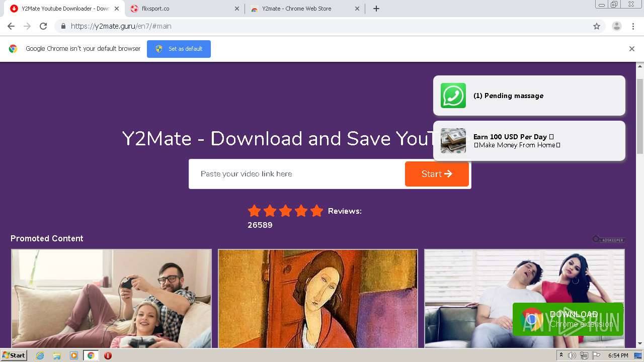Open Windows Explorer from the taskbar
The width and height of the screenshot is (644, 362).
(x=57, y=355)
